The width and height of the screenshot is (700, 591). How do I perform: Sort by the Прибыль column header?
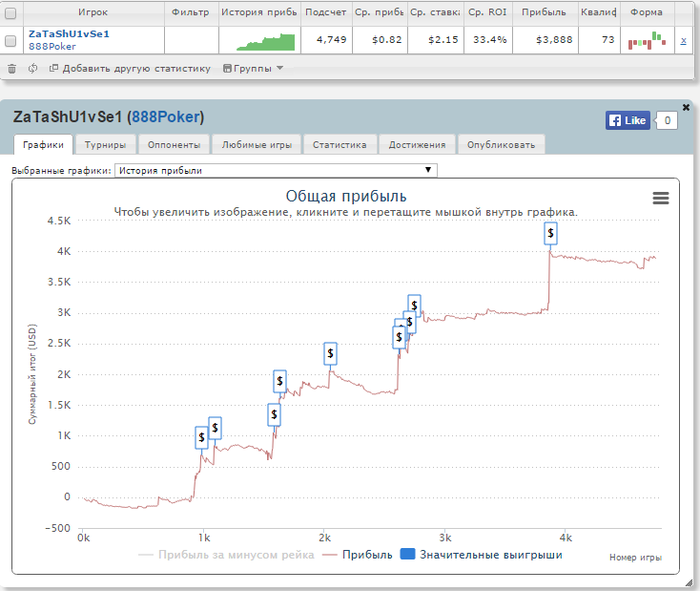[x=544, y=12]
